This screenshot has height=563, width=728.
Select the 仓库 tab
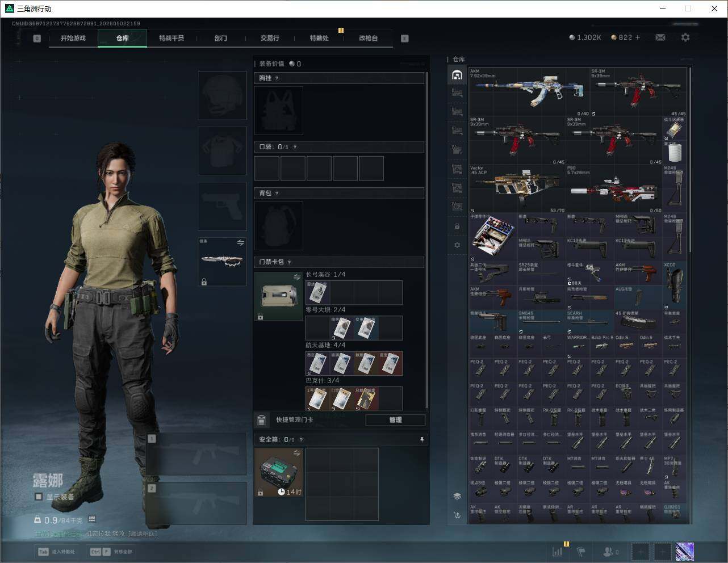click(123, 38)
